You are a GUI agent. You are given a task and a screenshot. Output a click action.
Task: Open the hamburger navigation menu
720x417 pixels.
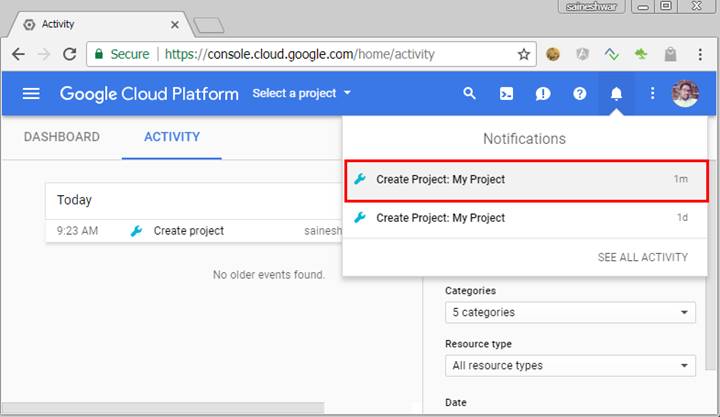[x=31, y=94]
